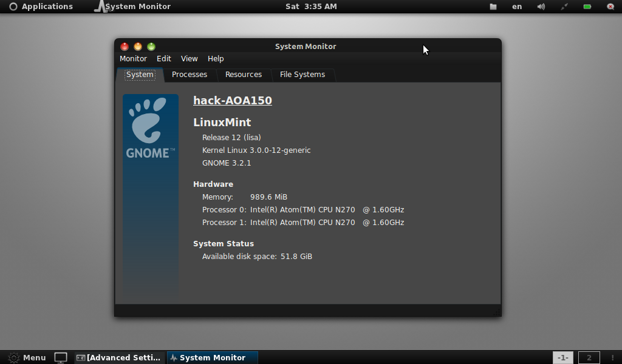Click the clock showing Sat 3:35 AM

(311, 6)
